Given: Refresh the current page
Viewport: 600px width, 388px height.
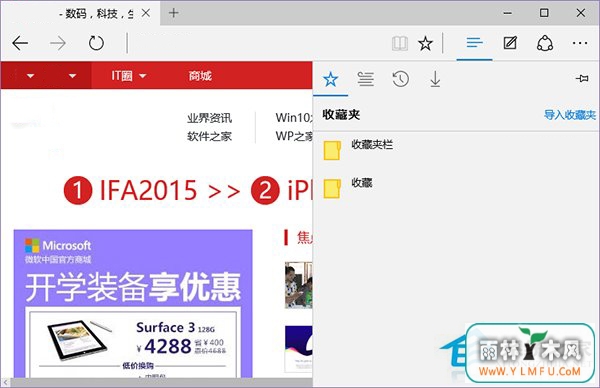Looking at the screenshot, I should (96, 43).
